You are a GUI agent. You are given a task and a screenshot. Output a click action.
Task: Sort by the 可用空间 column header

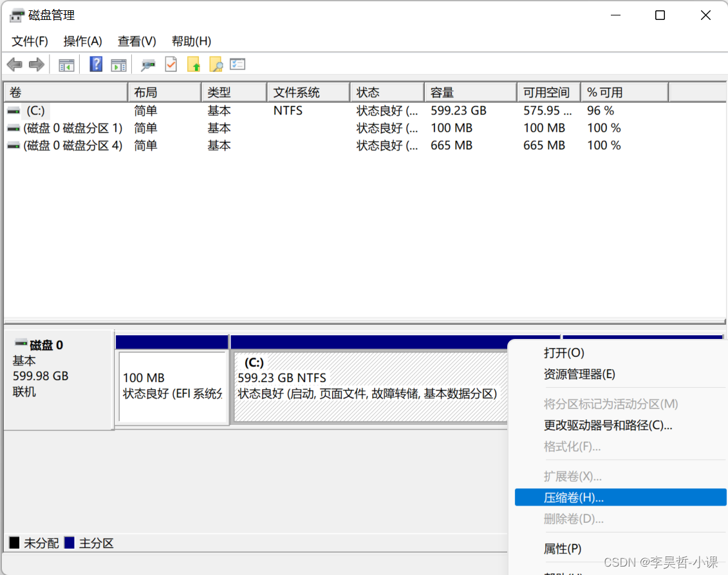pyautogui.click(x=549, y=93)
